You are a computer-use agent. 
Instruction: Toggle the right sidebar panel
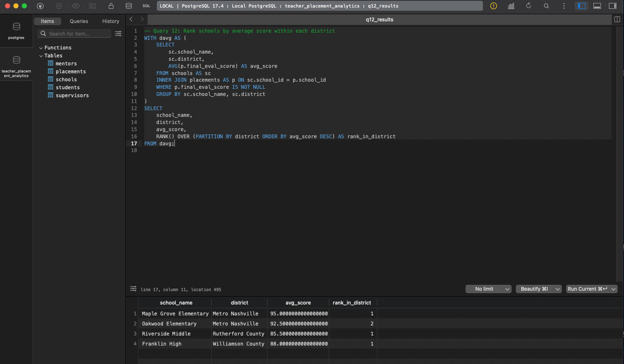(x=613, y=6)
